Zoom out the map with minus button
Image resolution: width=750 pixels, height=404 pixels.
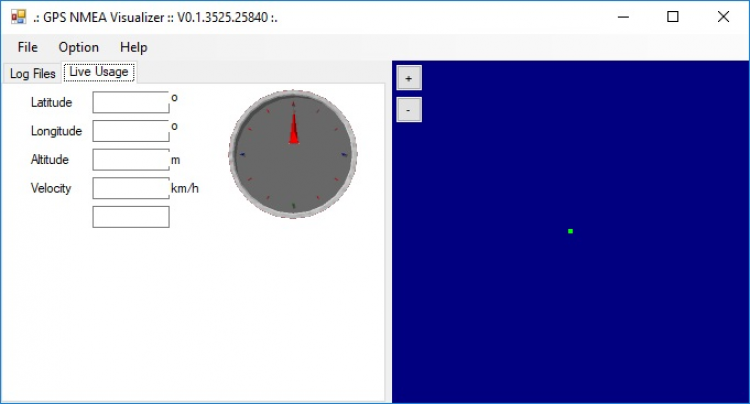(408, 109)
